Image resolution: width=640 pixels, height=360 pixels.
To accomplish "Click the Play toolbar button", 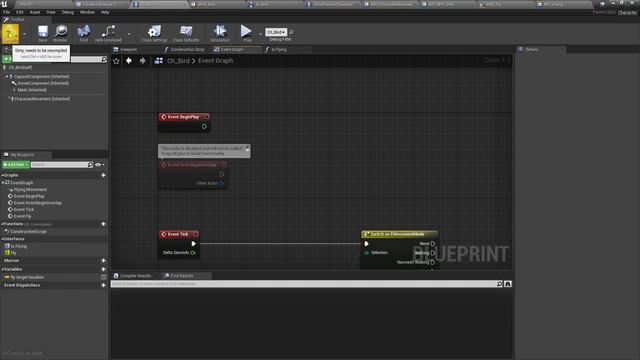I will pyautogui.click(x=247, y=33).
